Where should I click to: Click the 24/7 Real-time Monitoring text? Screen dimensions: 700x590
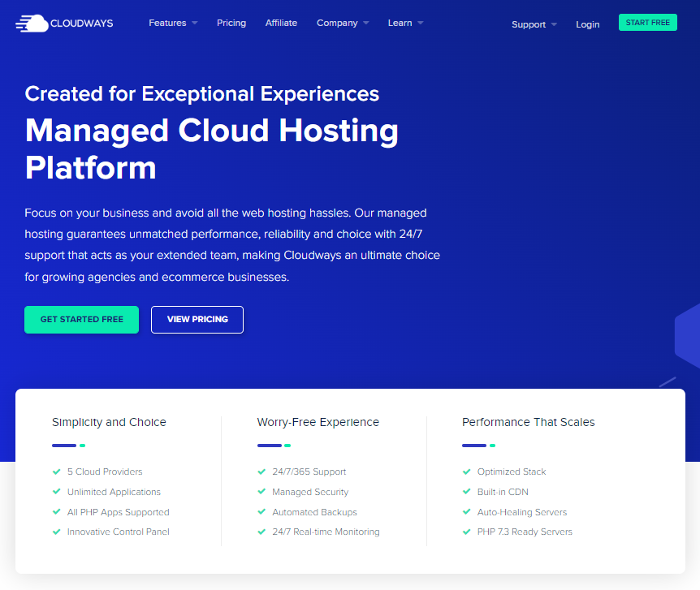[x=326, y=532]
